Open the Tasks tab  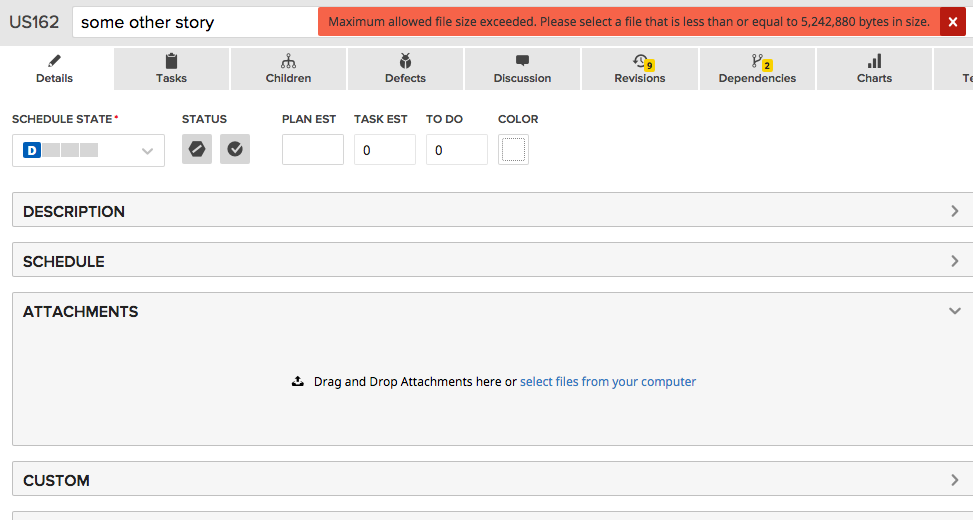(171, 69)
